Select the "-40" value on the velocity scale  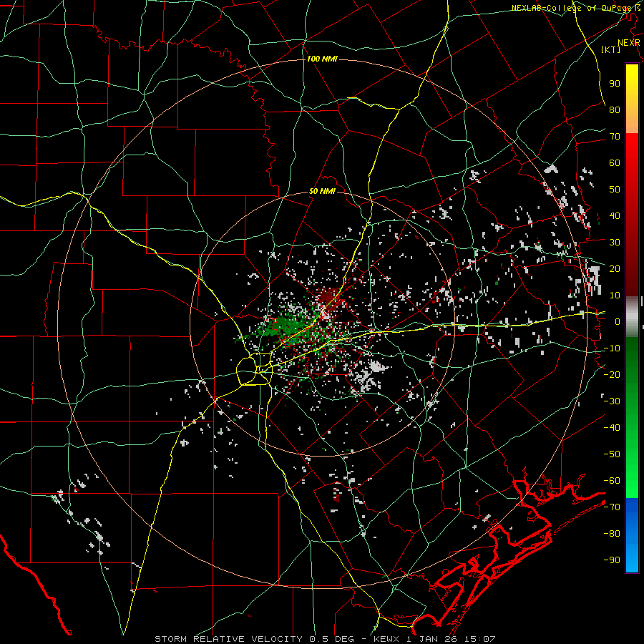tap(612, 428)
